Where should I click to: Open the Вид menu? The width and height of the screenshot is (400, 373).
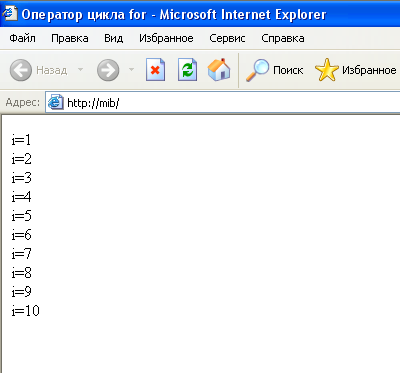[x=114, y=38]
